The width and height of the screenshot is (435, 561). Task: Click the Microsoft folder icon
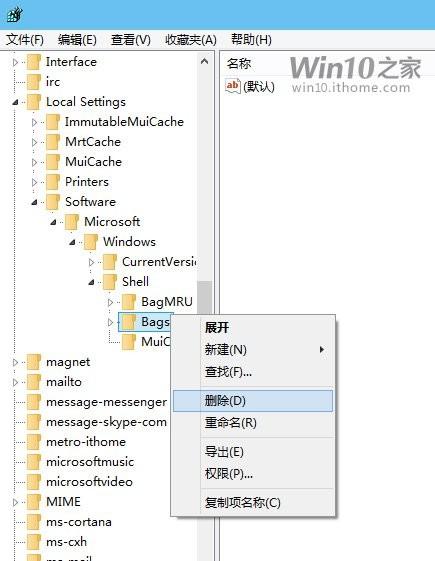(x=72, y=222)
